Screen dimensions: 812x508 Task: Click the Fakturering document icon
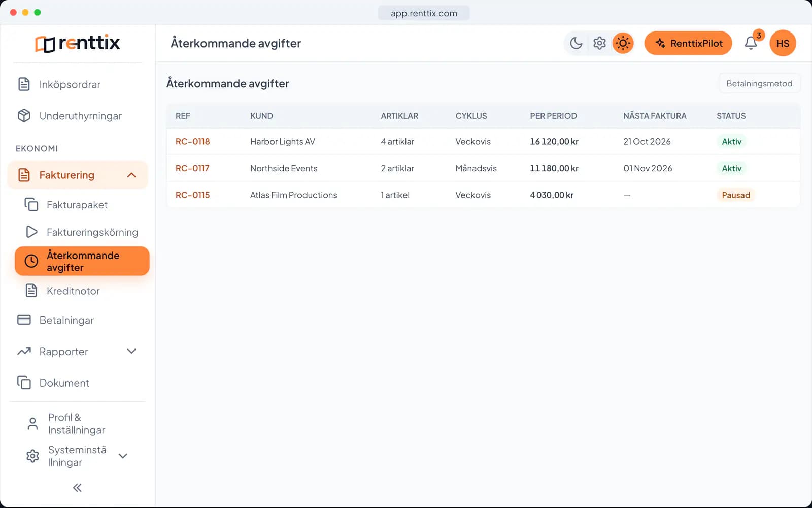[24, 175]
